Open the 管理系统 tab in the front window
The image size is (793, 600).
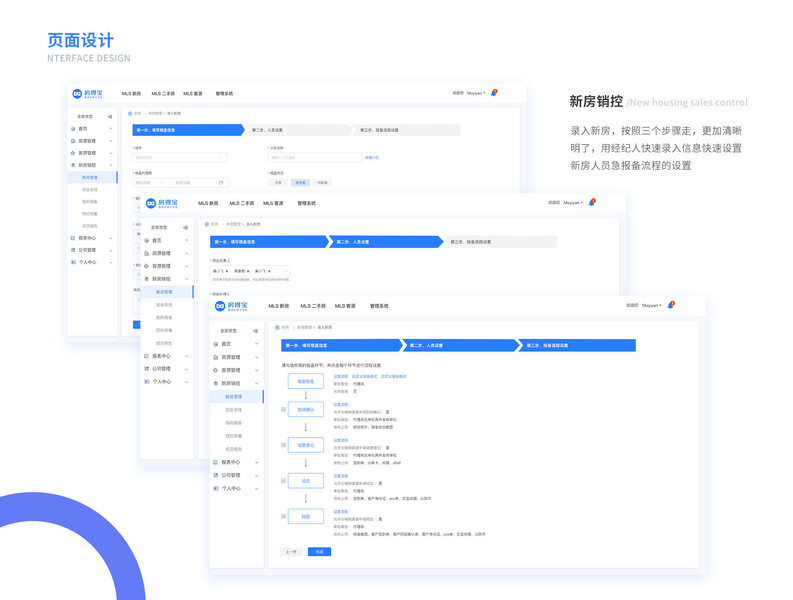[379, 306]
